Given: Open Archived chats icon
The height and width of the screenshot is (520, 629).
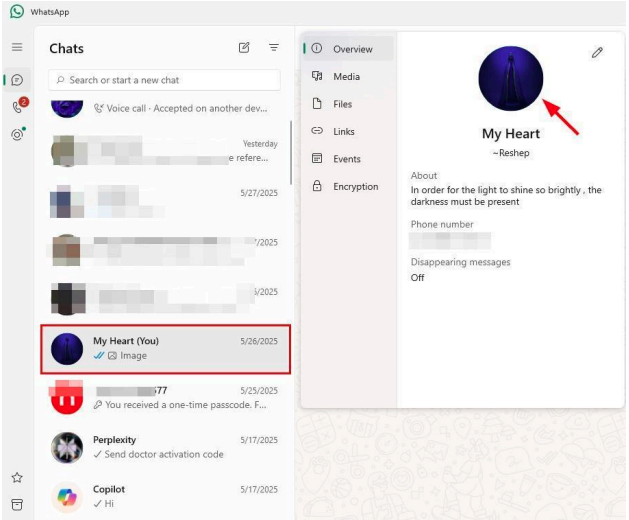Looking at the screenshot, I should click(17, 504).
